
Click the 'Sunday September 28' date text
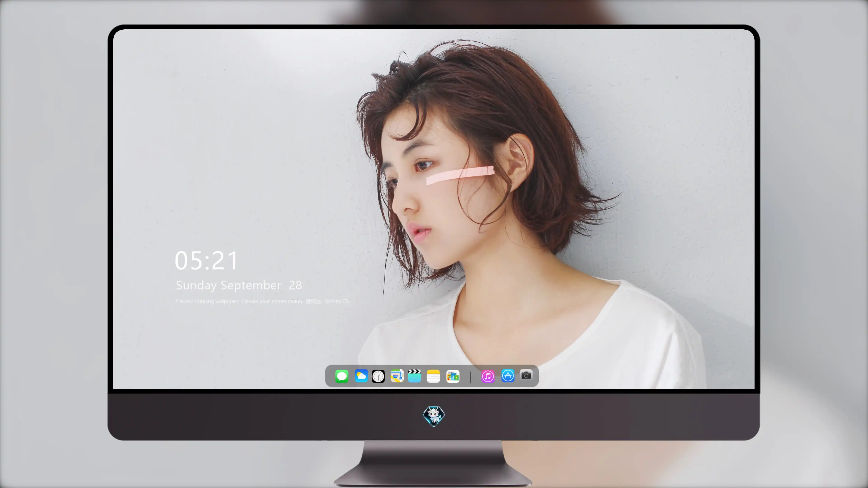(x=239, y=285)
